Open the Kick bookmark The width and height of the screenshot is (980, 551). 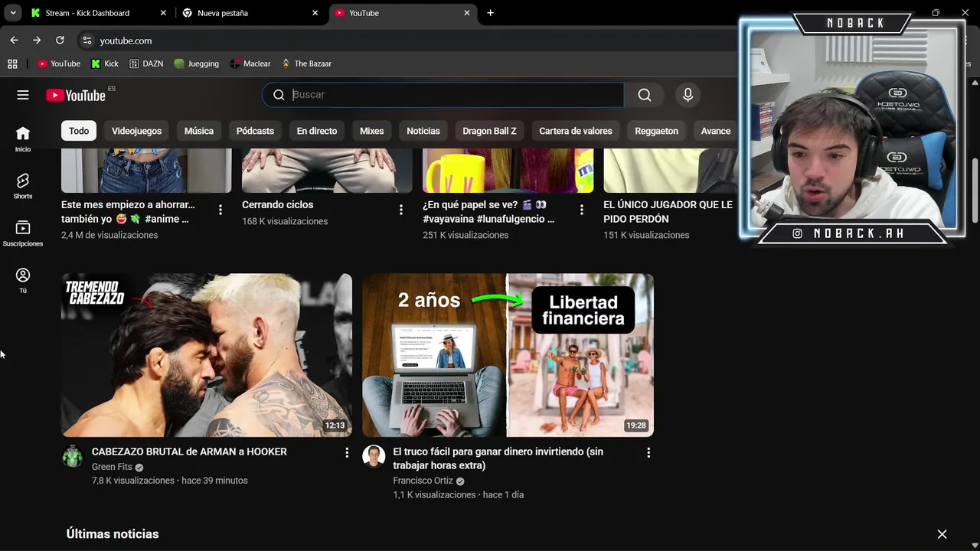(x=105, y=64)
